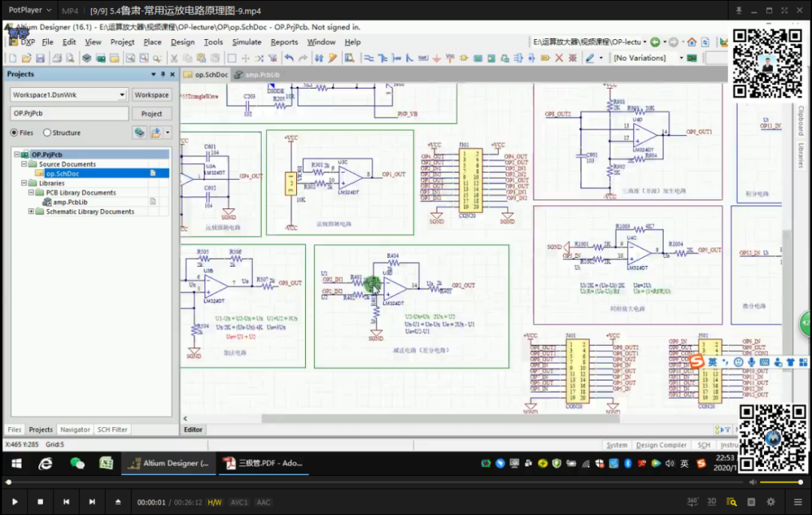Open the Windows Start menu
The width and height of the screenshot is (812, 515).
(17, 463)
